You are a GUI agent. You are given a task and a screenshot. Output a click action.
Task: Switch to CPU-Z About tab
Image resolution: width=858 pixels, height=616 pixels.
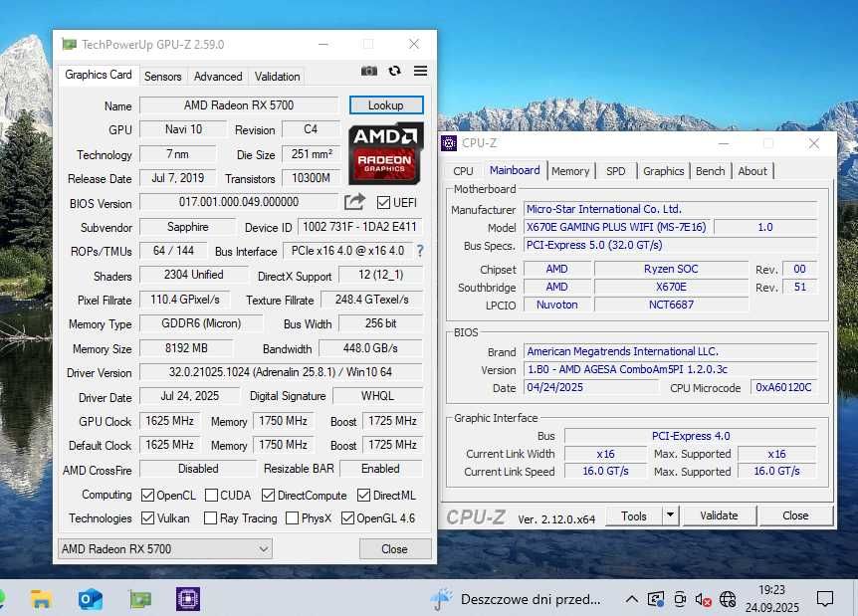tap(752, 171)
